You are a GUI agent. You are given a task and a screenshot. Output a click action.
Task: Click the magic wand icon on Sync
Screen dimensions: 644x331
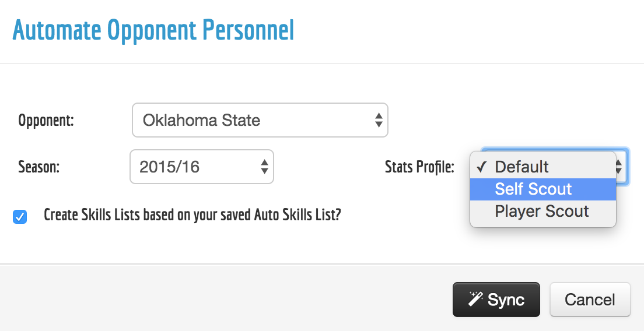(x=475, y=300)
